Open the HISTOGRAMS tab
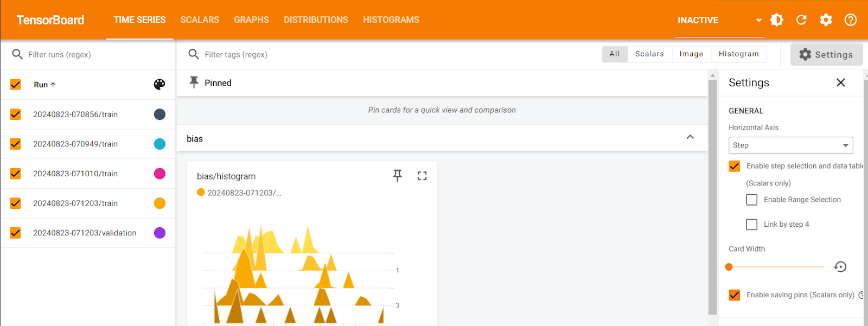The width and height of the screenshot is (868, 326). pyautogui.click(x=391, y=20)
